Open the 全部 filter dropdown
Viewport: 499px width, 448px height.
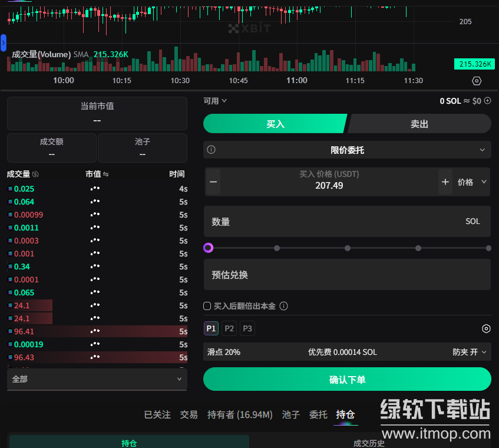(97, 379)
